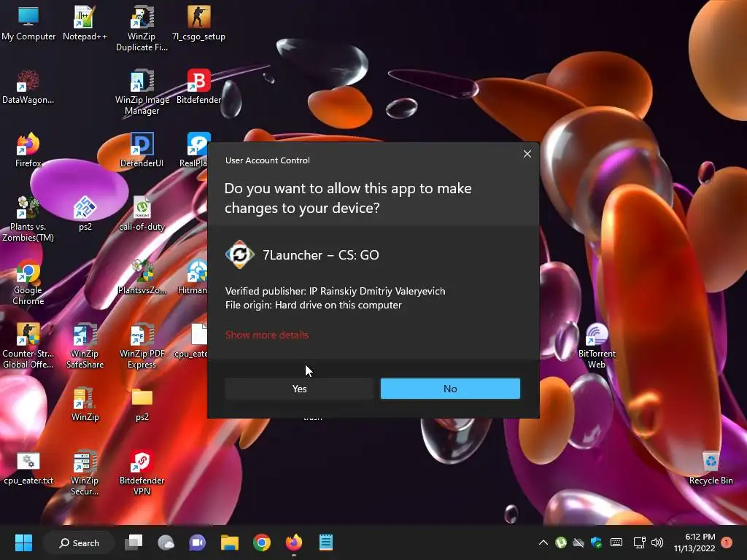Select the Bitdefender desktop icon
This screenshot has height=560, width=747.
(x=198, y=87)
